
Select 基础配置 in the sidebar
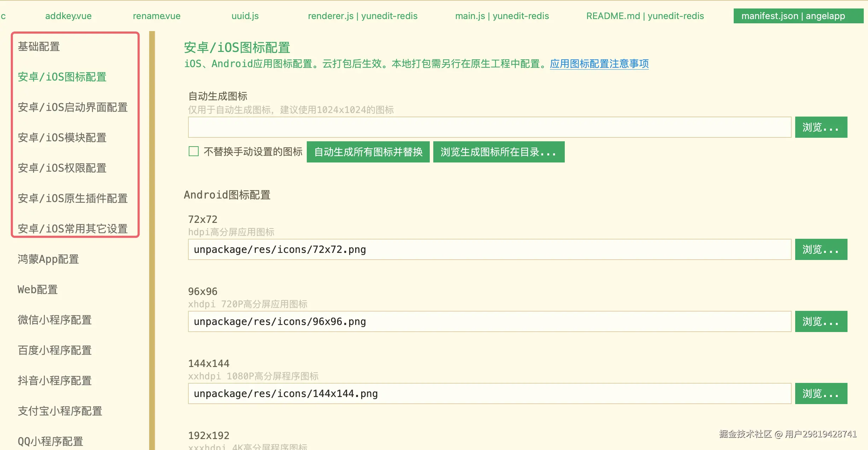click(39, 46)
